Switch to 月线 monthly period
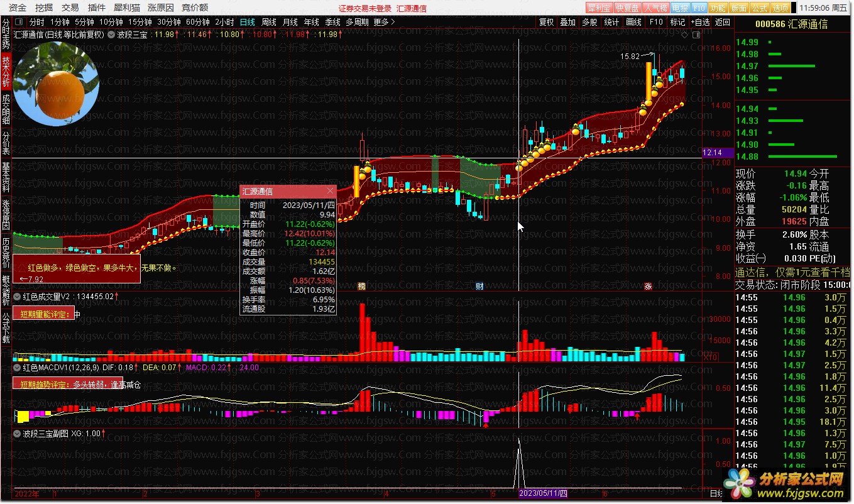This screenshot has width=854, height=504. [290, 22]
